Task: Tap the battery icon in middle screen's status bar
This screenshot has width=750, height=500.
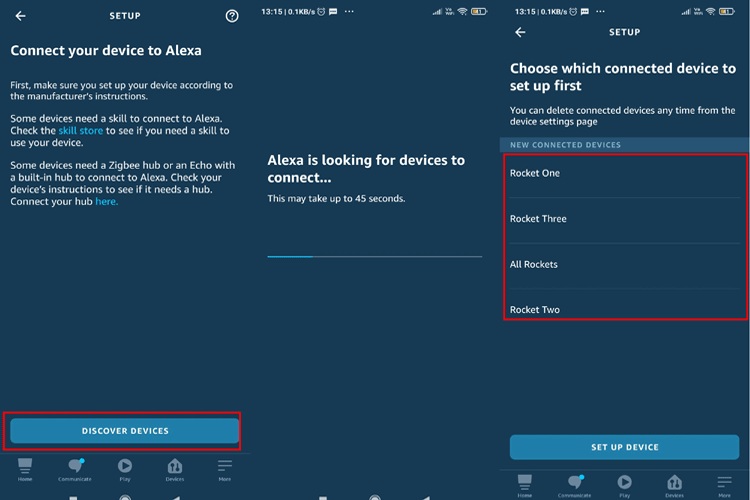Action: point(479,11)
